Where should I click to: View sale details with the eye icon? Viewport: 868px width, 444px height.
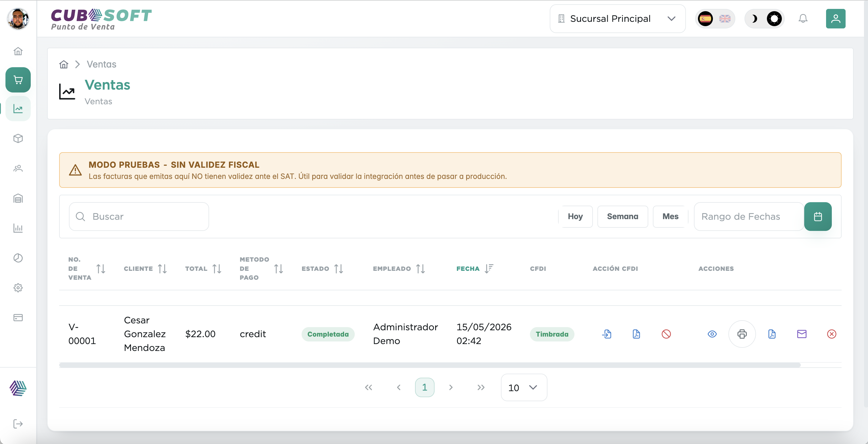[x=712, y=334]
